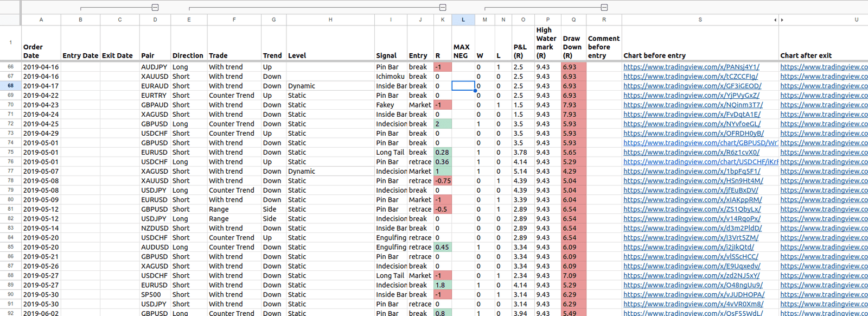868x316 pixels.
Task: Select the green 1.8 cell in R column
Action: [x=442, y=285]
